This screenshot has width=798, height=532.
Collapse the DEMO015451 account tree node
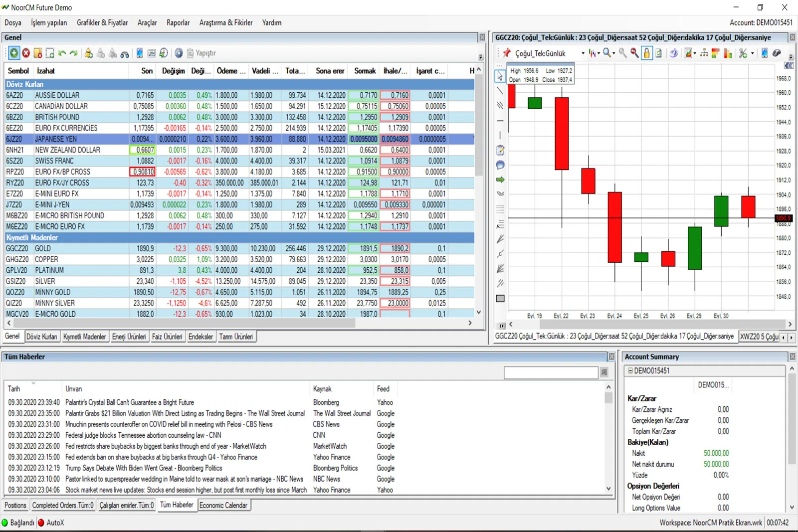[630, 371]
